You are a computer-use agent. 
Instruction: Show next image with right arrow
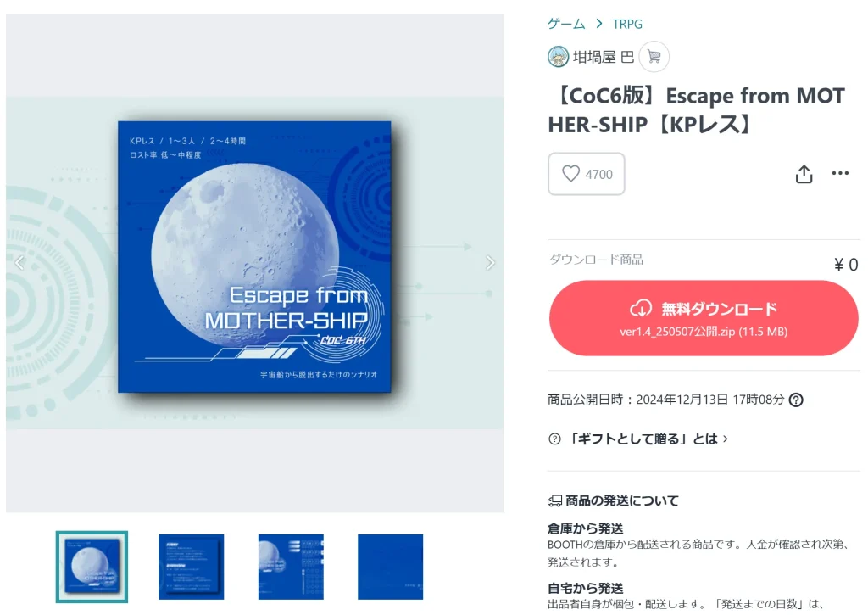click(x=490, y=263)
